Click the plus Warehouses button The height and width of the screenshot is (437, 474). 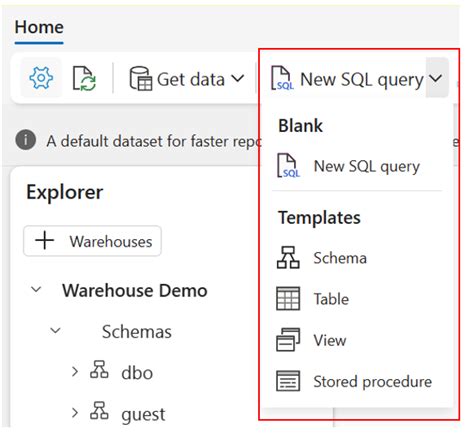92,241
